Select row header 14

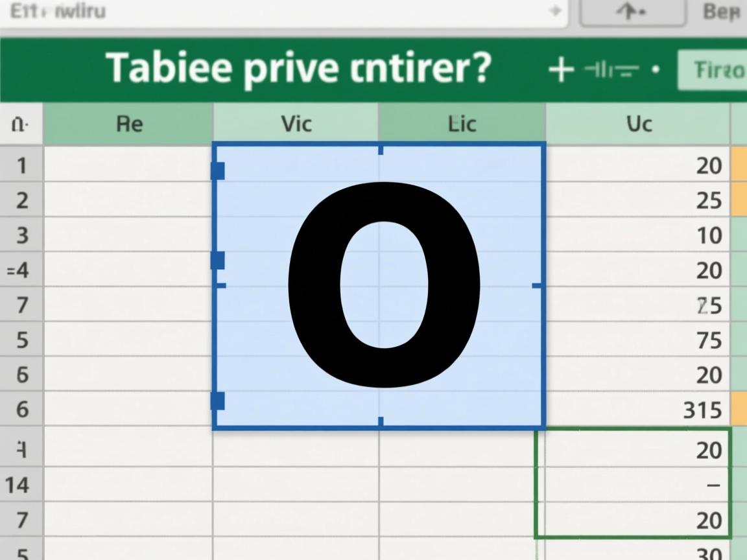[x=18, y=485]
